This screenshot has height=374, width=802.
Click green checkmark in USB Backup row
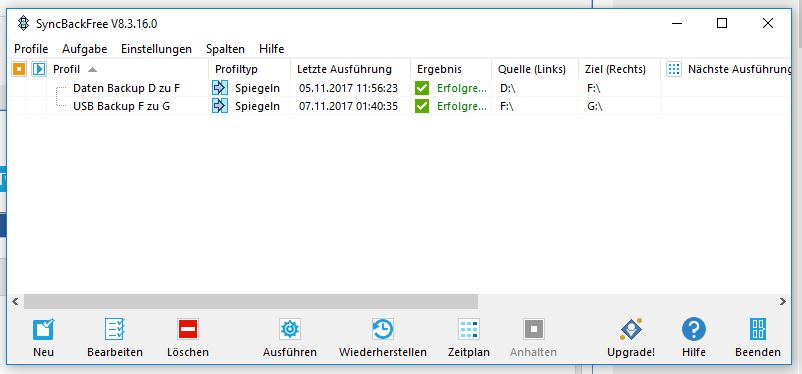(422, 106)
